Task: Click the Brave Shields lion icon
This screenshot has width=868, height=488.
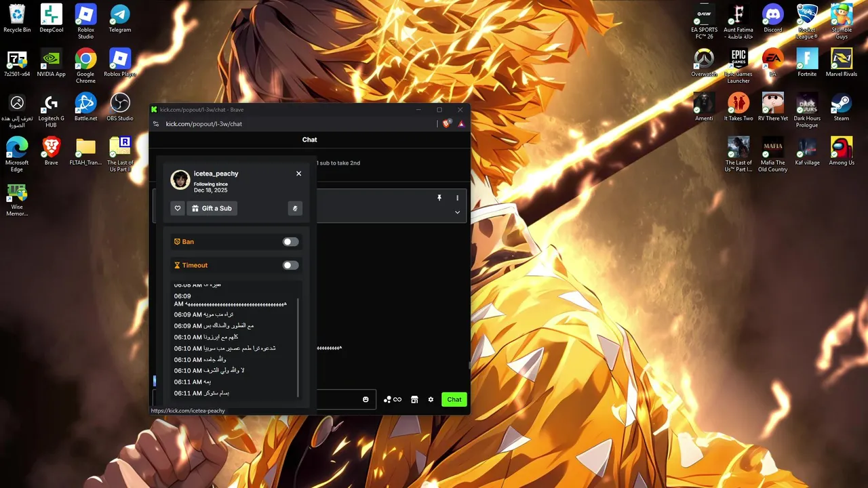Action: click(447, 123)
